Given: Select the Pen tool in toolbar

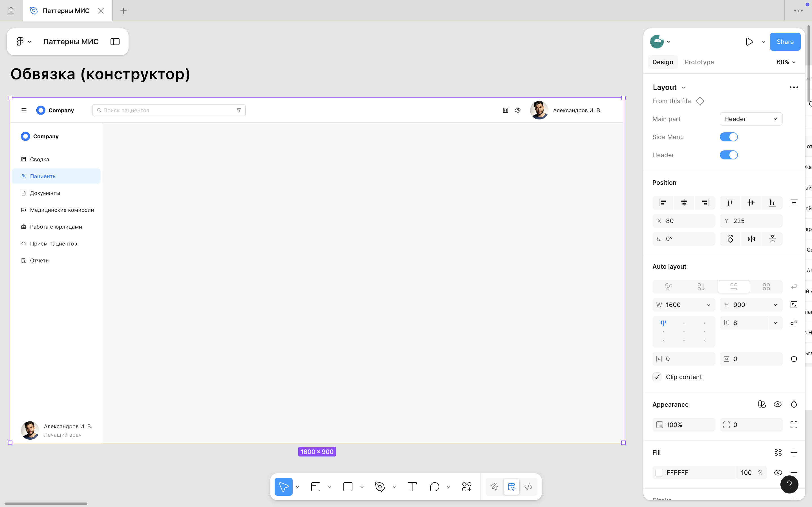Looking at the screenshot, I should click(380, 486).
